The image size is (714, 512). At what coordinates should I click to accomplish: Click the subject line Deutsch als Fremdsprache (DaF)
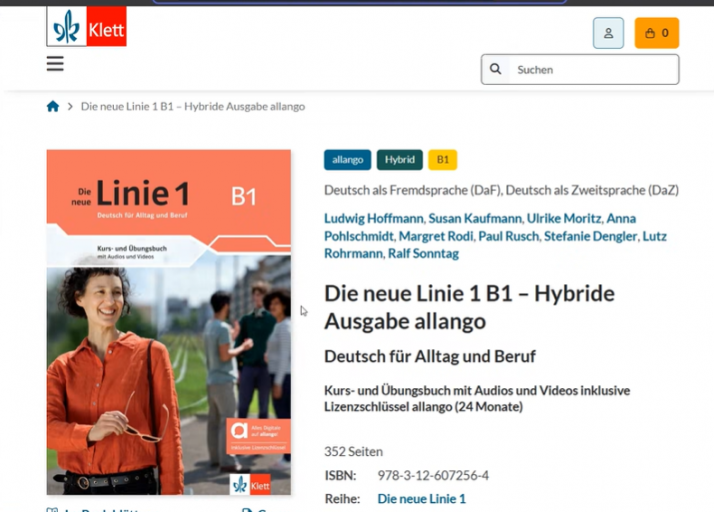[501, 190]
